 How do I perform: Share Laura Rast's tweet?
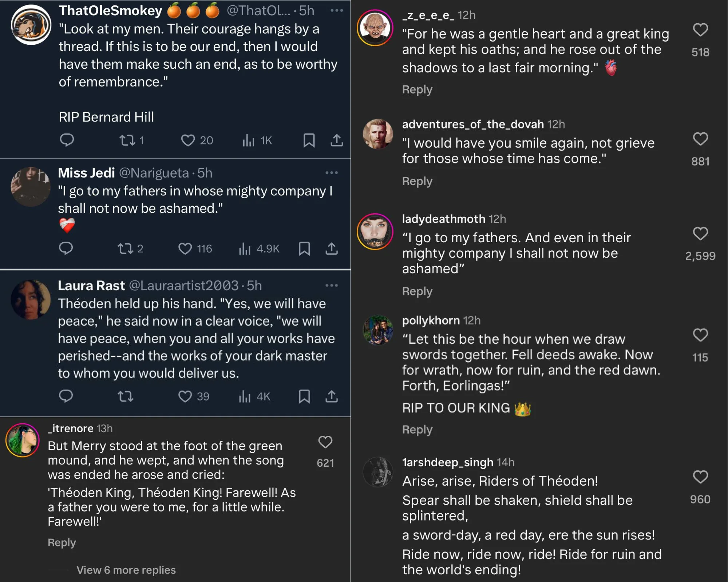pos(332,396)
